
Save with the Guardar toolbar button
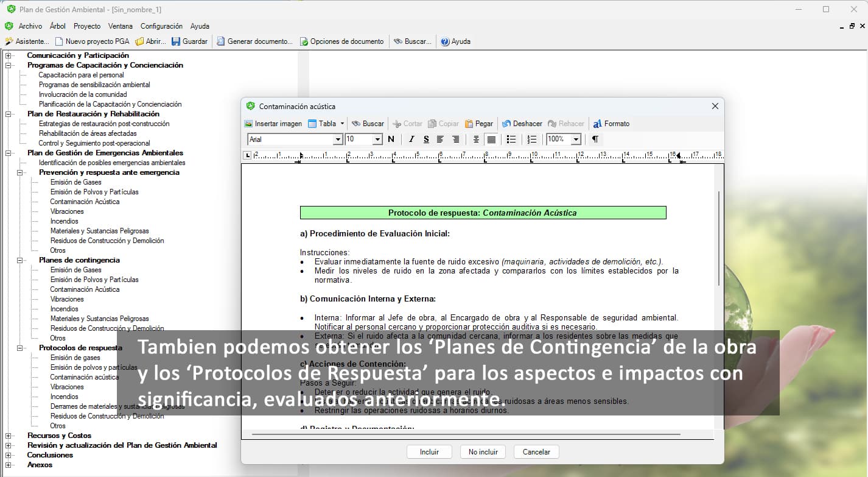189,41
